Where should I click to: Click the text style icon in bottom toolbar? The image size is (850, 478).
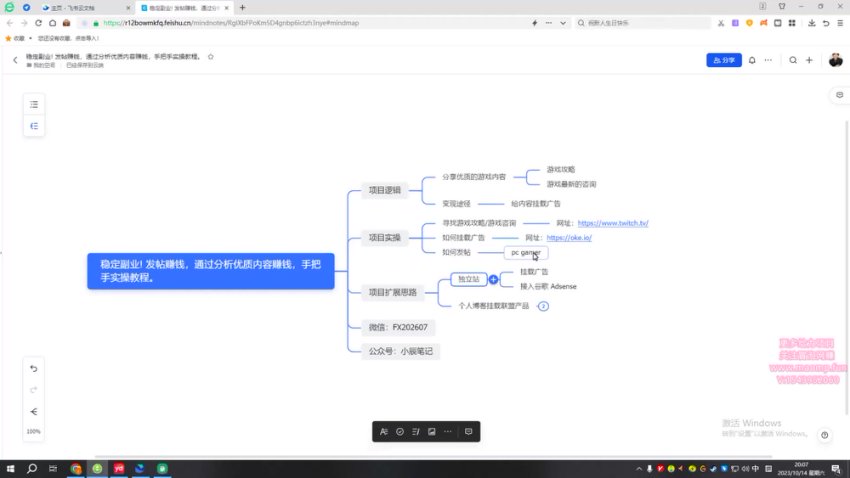pyautogui.click(x=384, y=431)
